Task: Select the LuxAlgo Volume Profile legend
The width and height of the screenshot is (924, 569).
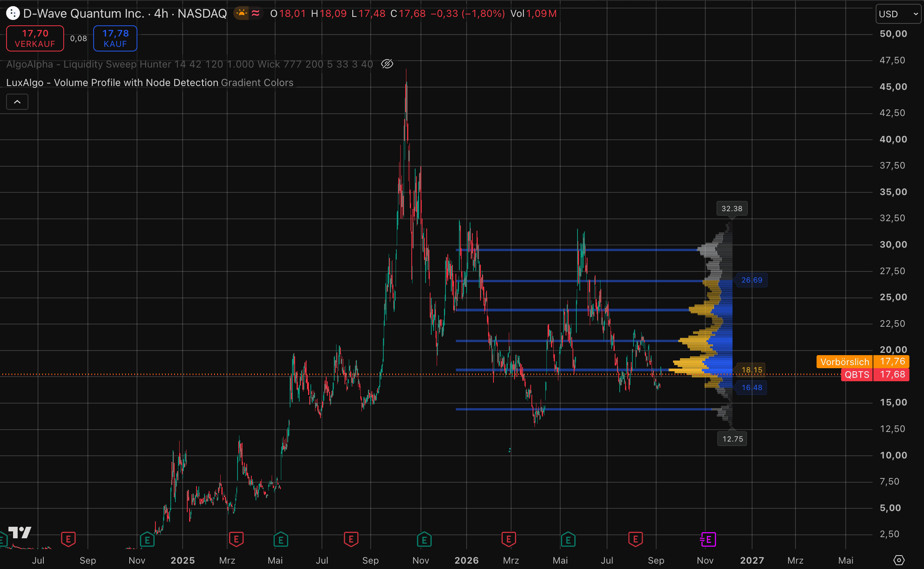Action: [150, 83]
